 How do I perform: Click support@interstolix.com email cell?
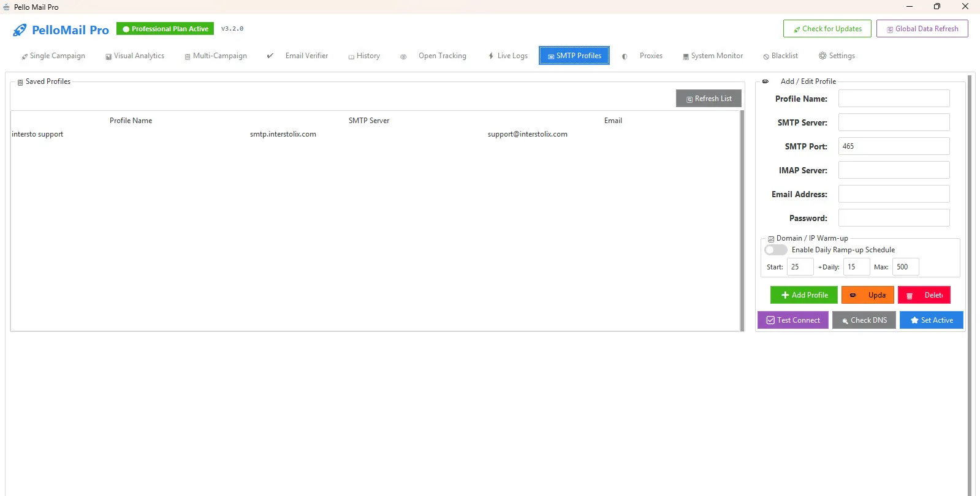[x=528, y=134]
